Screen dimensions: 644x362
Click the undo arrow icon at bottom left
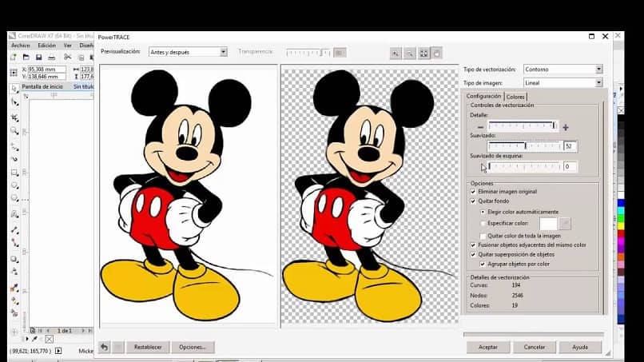click(x=104, y=347)
